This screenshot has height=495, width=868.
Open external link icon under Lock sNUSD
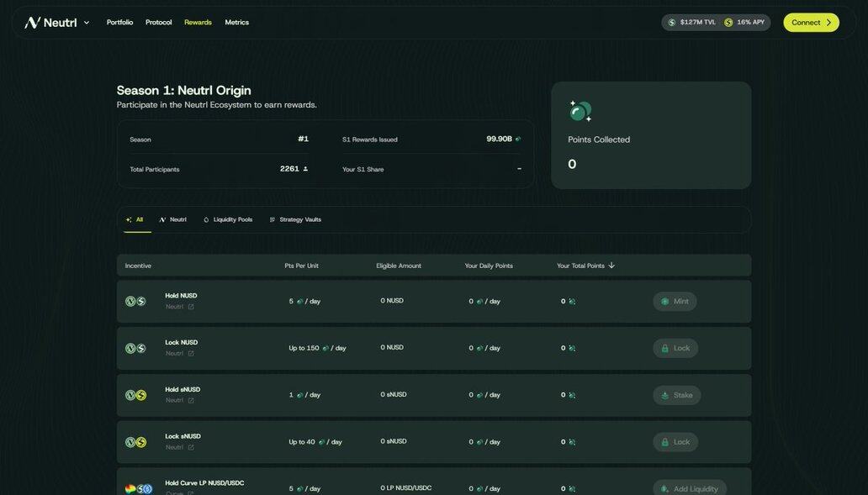[191, 448]
